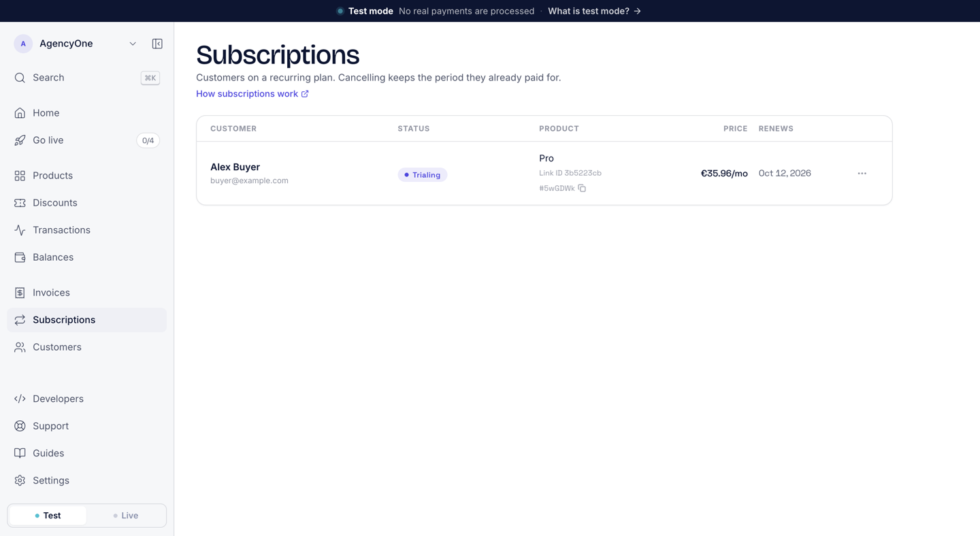Collapse the sidebar panel icon

(x=157, y=44)
